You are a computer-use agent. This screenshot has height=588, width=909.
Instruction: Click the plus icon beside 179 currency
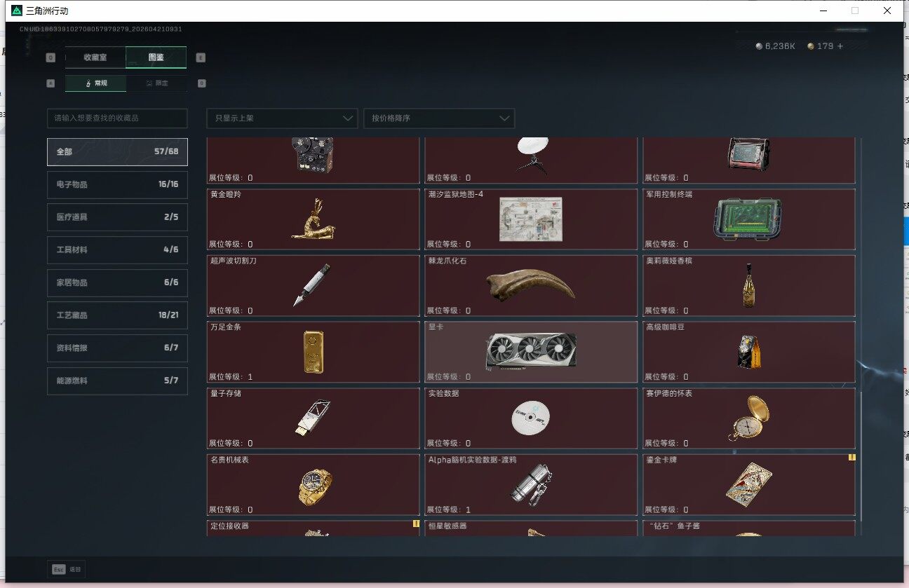[x=840, y=46]
